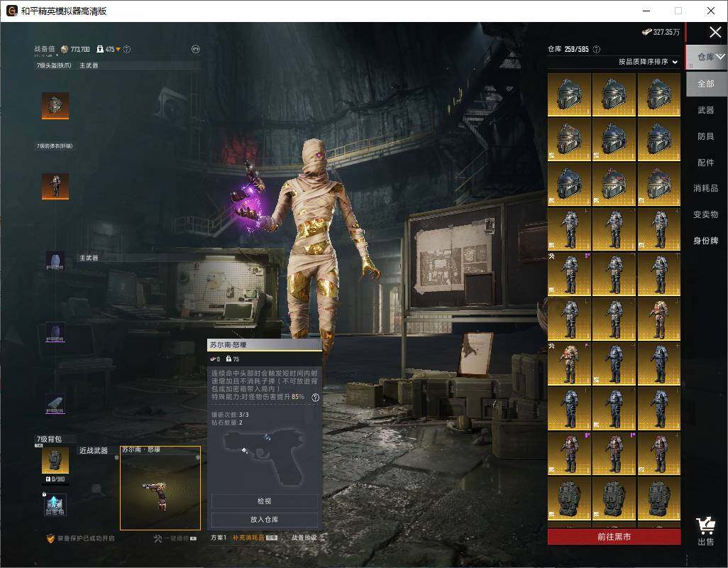Click the lower gem socket on the pistol diagram
728x568 pixels.
coord(245,450)
